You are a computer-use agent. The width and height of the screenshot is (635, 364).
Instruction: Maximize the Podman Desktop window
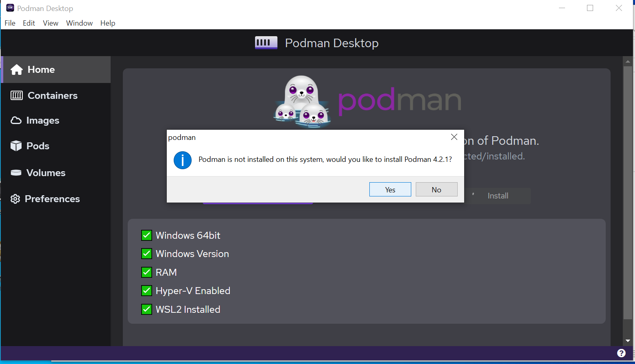(x=590, y=8)
